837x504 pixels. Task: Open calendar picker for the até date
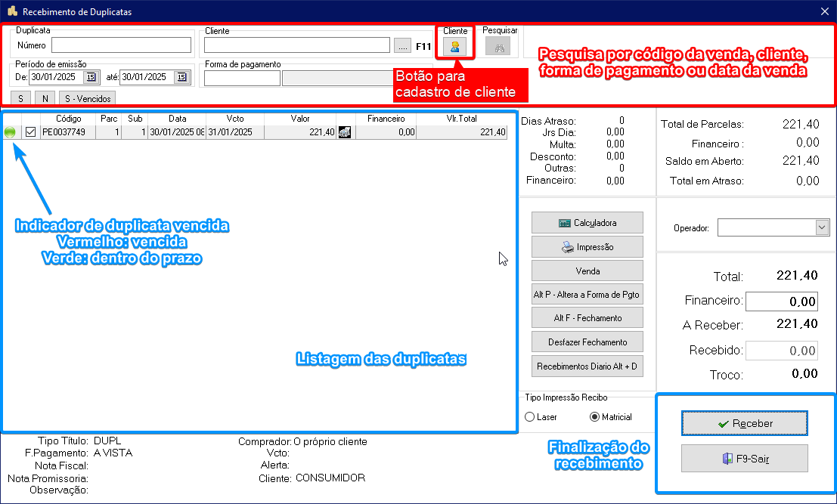click(181, 77)
